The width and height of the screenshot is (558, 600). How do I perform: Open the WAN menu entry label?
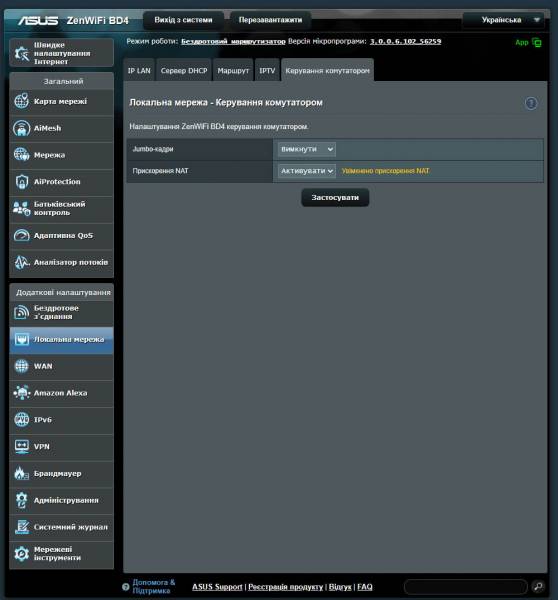pos(43,366)
